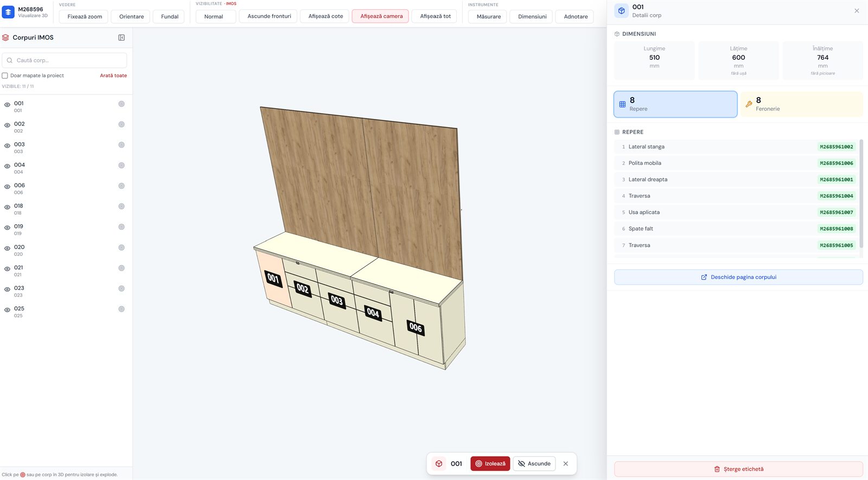This screenshot has height=480, width=868.
Task: Click the cube icon in 001 details header
Action: [622, 11]
